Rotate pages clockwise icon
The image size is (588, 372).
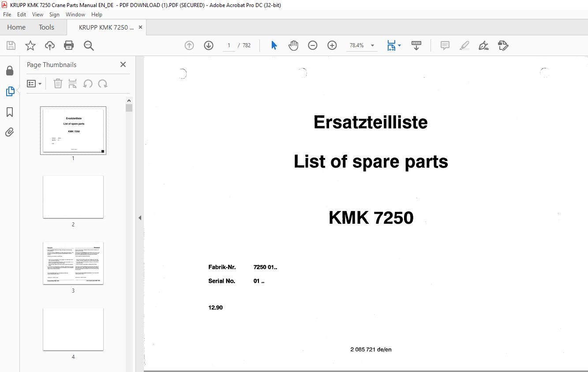(x=103, y=83)
